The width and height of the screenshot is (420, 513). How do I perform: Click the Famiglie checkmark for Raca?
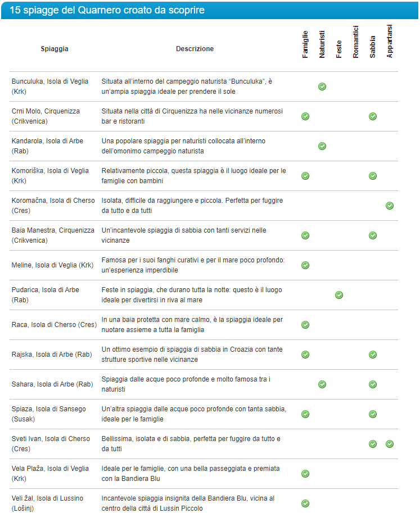(x=305, y=325)
